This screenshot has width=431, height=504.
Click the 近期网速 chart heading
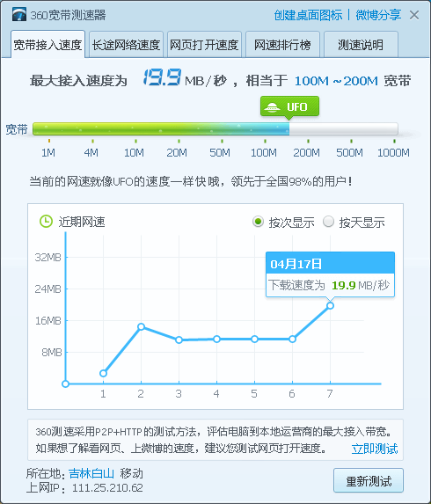click(x=82, y=222)
